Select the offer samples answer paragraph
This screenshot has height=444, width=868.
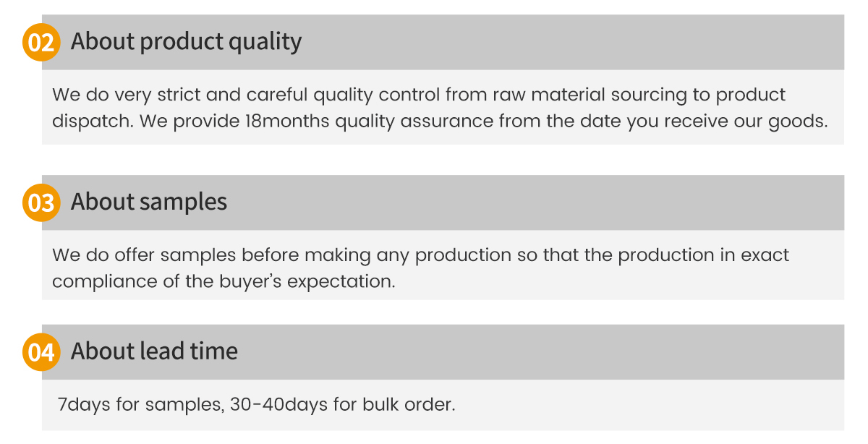pos(420,268)
